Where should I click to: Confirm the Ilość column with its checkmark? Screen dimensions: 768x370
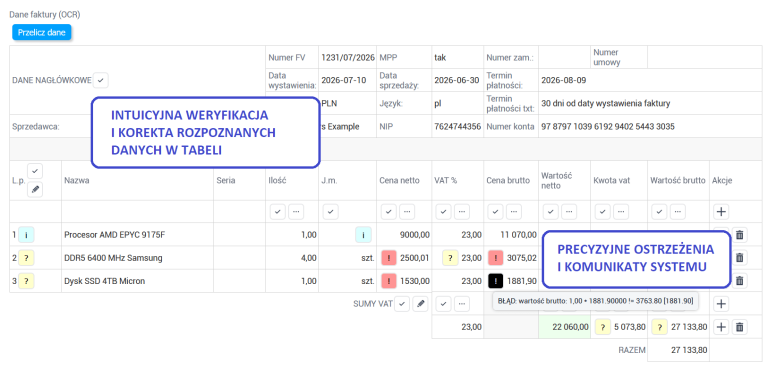pos(278,212)
